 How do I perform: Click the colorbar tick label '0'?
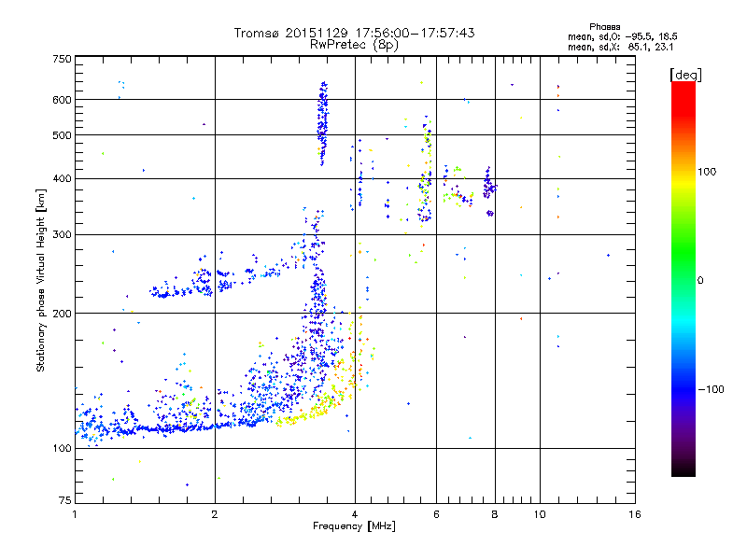coord(700,280)
